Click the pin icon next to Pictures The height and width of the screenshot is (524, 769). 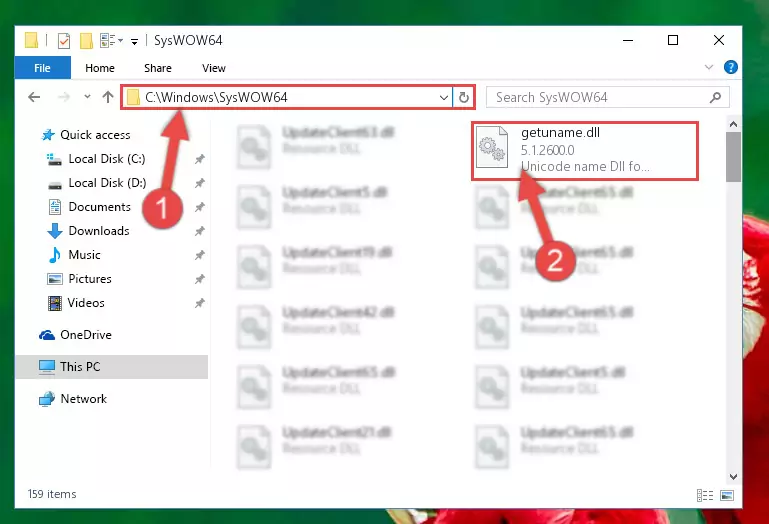200,279
